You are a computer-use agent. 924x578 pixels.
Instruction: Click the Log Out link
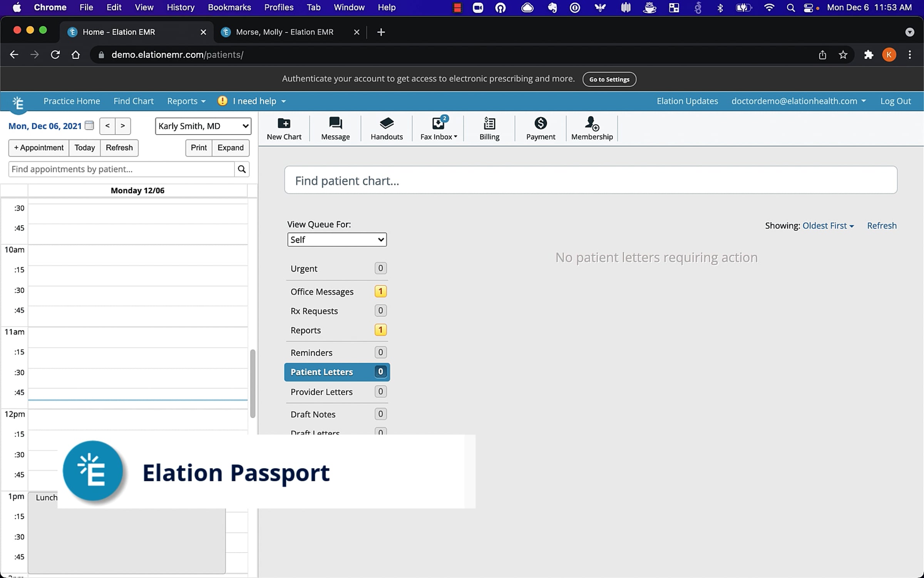coord(896,101)
